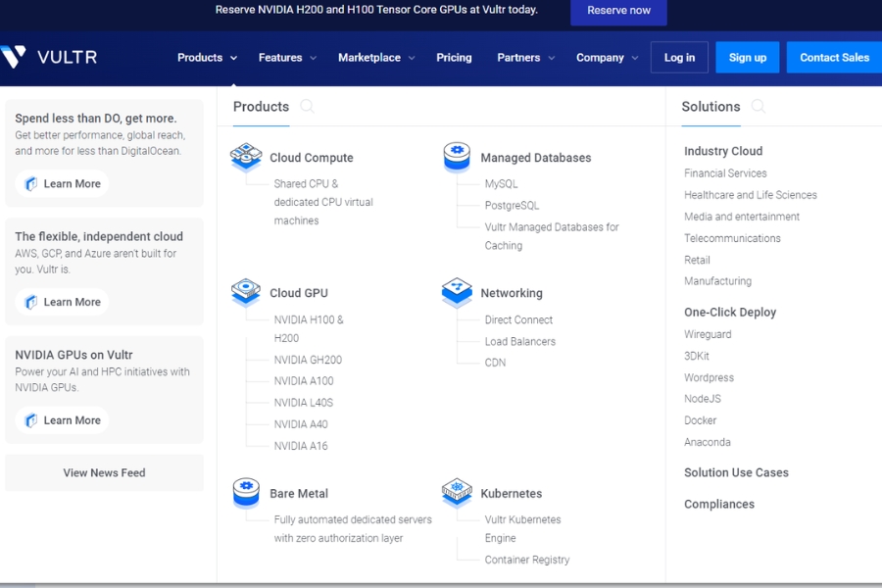This screenshot has height=588, width=882.
Task: Select NVIDIA A100
Action: pyautogui.click(x=304, y=381)
